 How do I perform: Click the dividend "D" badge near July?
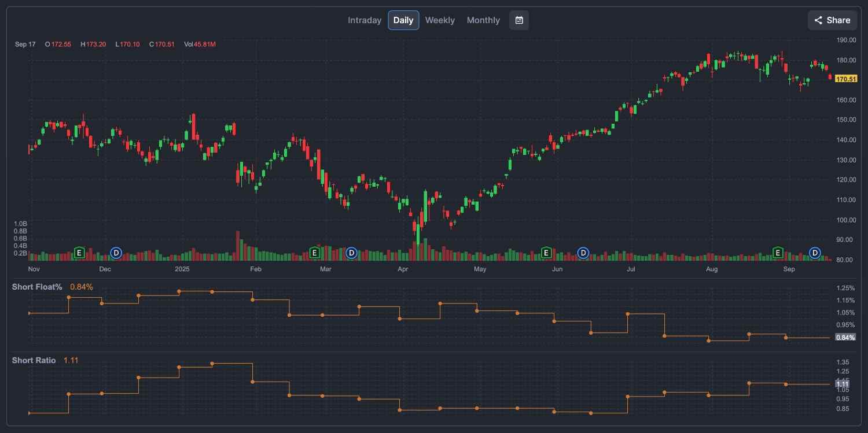point(583,253)
